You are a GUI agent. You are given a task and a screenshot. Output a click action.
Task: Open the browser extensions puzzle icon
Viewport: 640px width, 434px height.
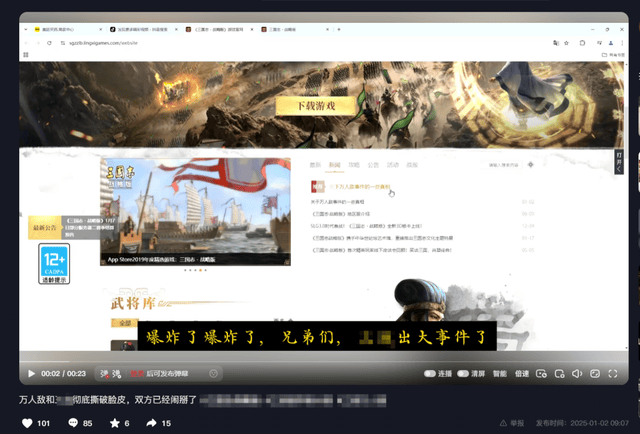(582, 43)
